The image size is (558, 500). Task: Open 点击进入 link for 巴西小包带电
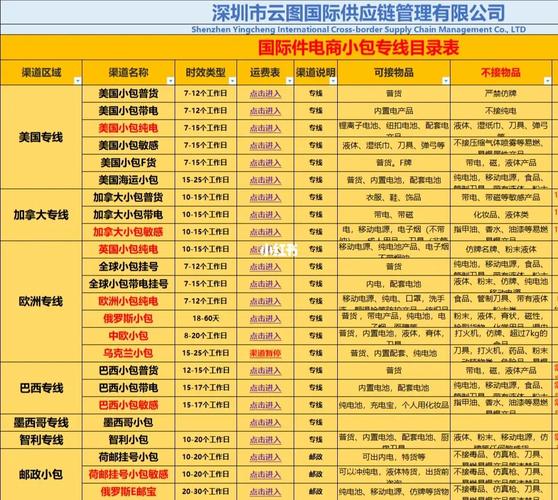point(265,388)
